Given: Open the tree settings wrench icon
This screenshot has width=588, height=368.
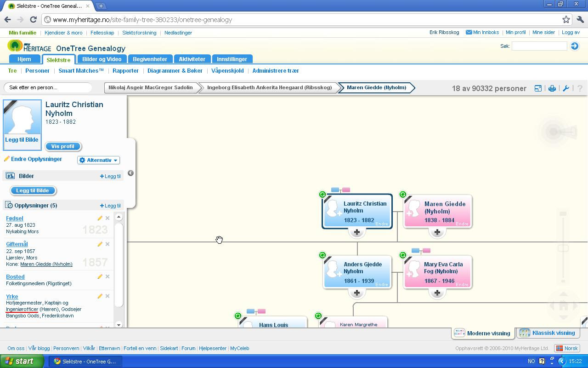Looking at the screenshot, I should click(566, 88).
